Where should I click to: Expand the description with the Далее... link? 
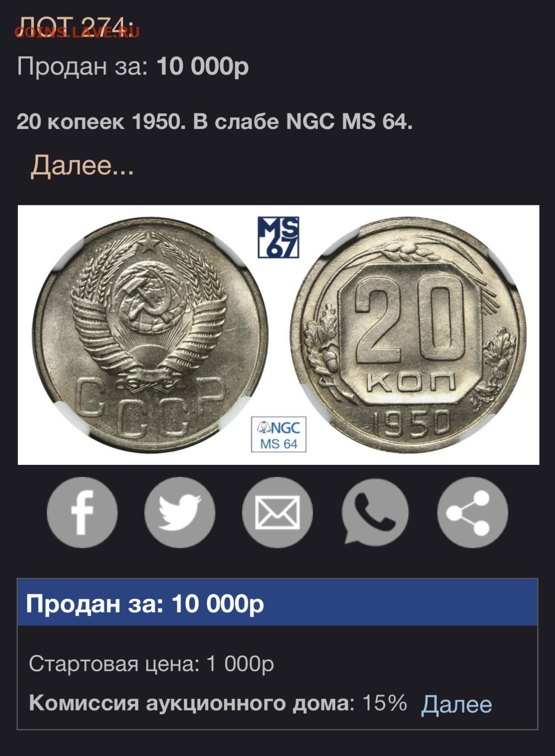point(82,165)
